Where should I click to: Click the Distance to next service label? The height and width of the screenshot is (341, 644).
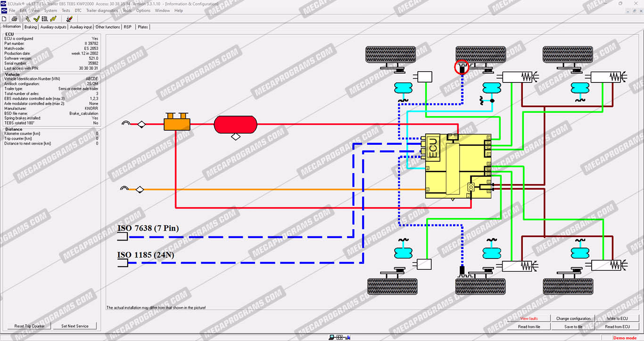point(28,143)
